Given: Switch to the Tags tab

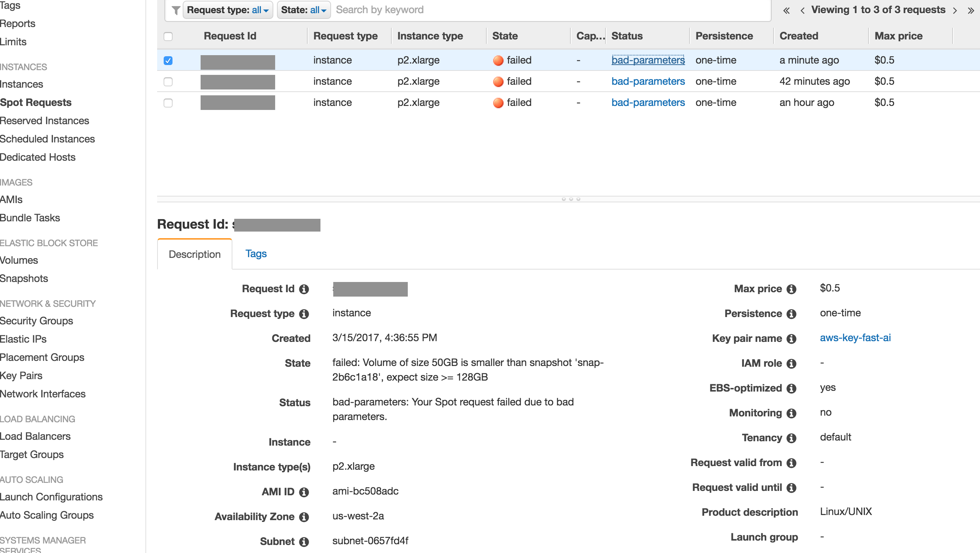Looking at the screenshot, I should [256, 254].
